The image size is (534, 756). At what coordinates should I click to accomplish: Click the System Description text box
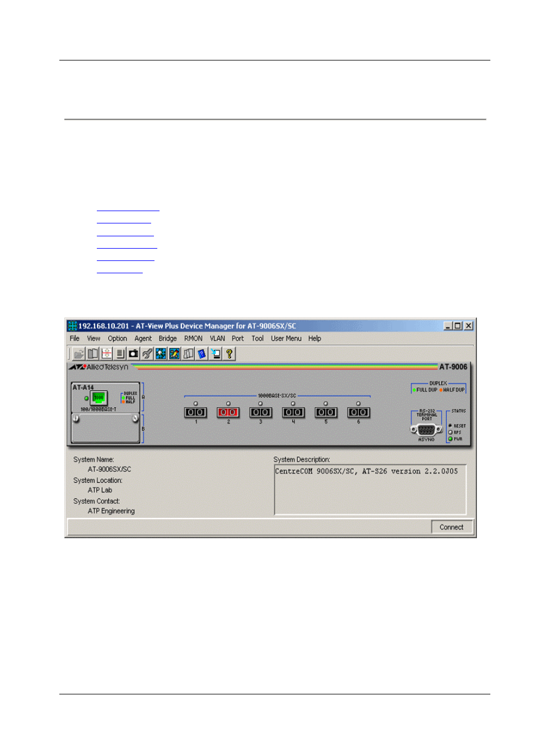tap(370, 489)
